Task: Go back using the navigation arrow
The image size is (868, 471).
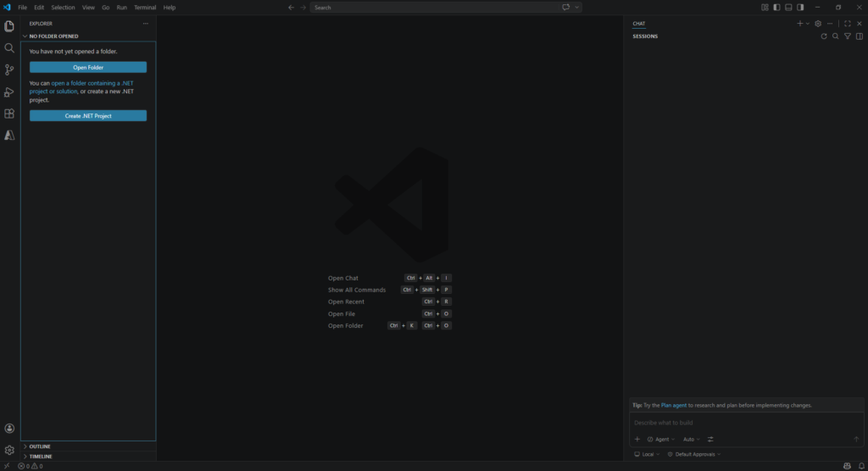Action: click(292, 8)
